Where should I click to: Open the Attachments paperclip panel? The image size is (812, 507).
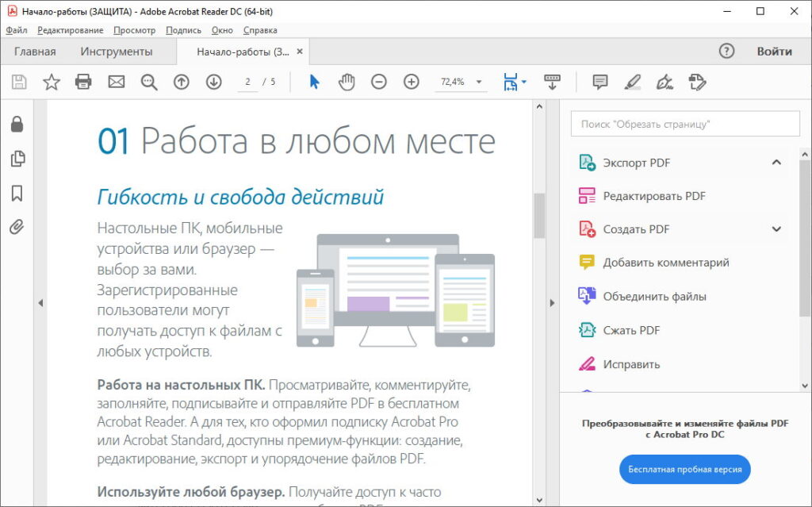click(x=17, y=227)
